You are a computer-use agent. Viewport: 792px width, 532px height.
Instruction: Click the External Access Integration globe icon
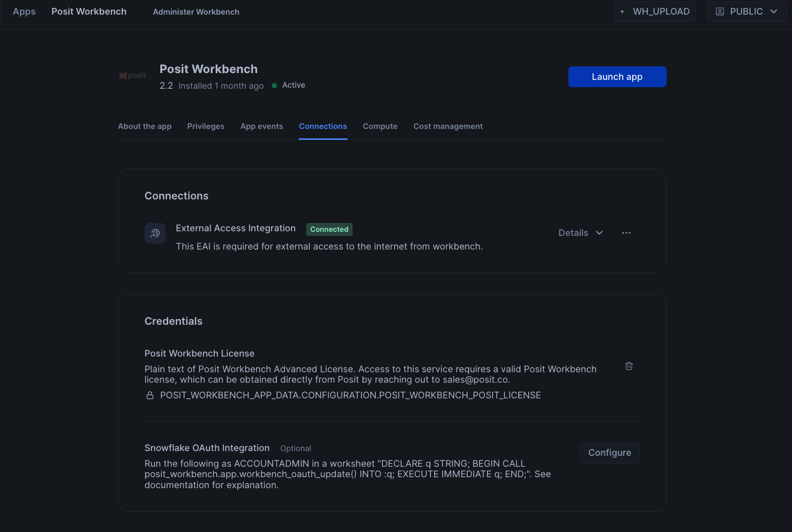[x=155, y=233]
